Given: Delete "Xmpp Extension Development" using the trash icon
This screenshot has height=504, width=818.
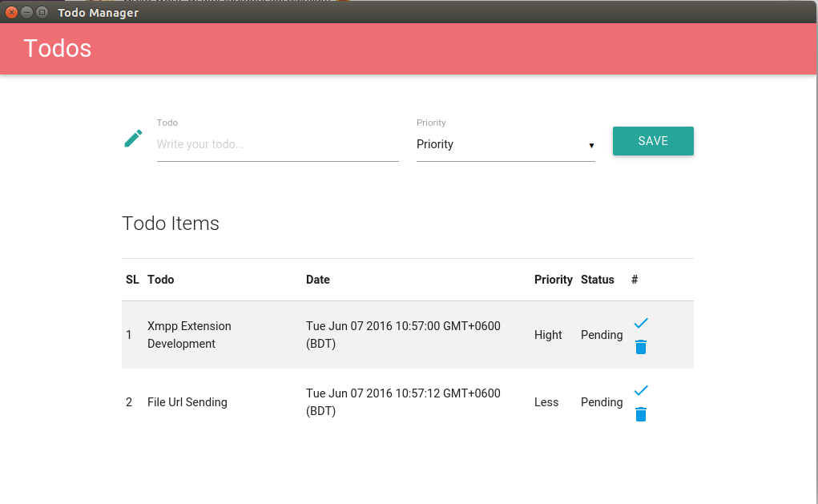Looking at the screenshot, I should coord(640,347).
